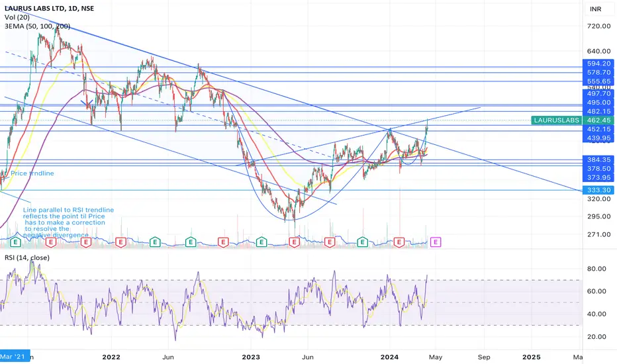
Task: Click the 373.95 price level label
Action: [x=598, y=177]
